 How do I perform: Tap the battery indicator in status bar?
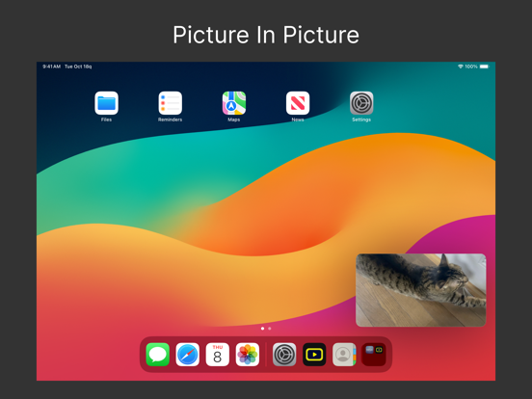pyautogui.click(x=484, y=66)
